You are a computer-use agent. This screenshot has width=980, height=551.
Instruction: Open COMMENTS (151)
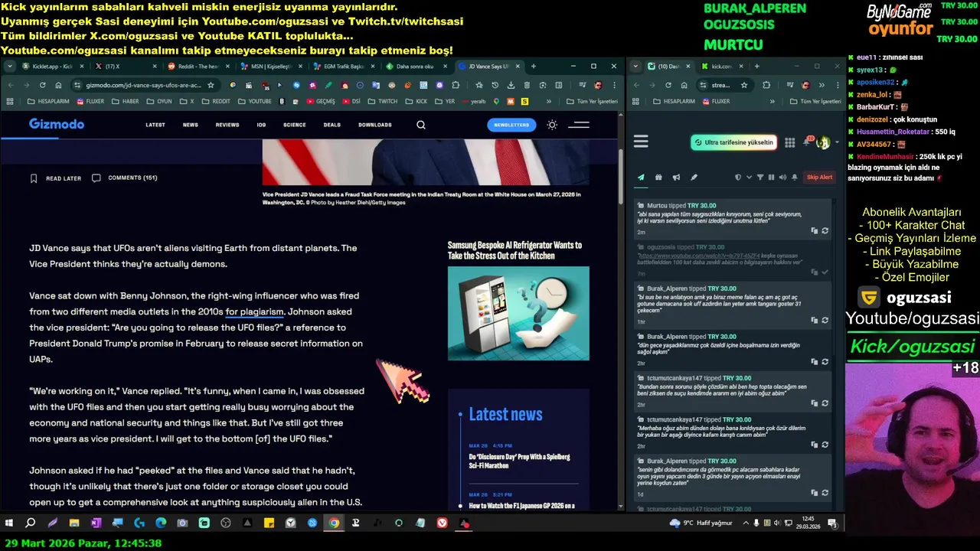pos(125,178)
